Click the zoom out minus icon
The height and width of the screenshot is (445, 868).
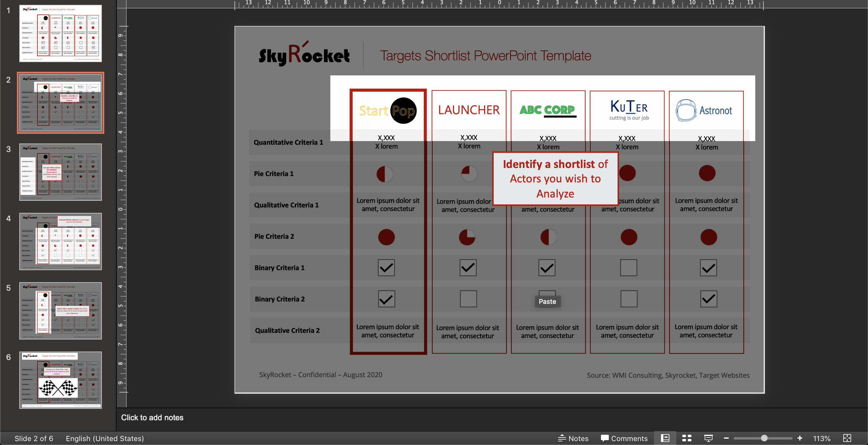click(726, 438)
